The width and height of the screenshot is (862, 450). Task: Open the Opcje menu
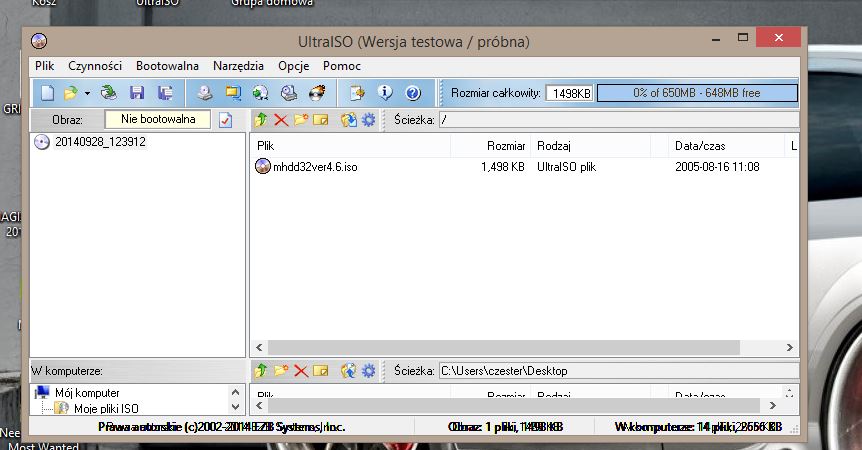pyautogui.click(x=294, y=66)
